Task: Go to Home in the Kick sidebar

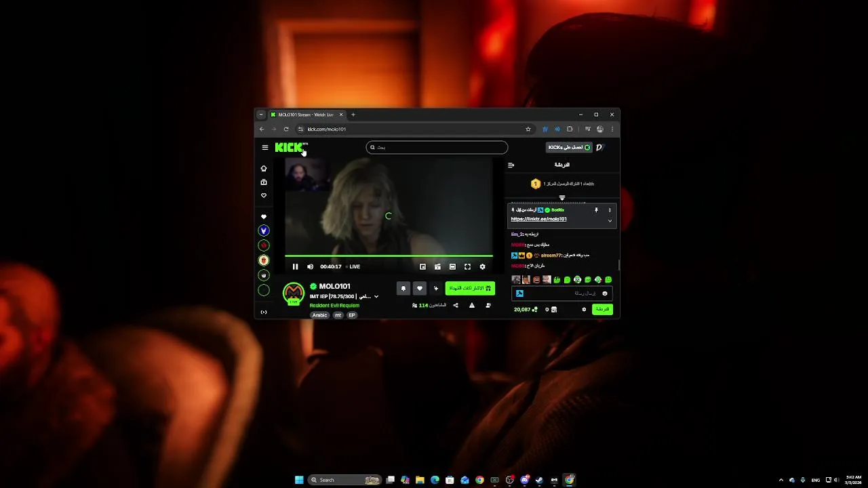Action: click(x=264, y=168)
